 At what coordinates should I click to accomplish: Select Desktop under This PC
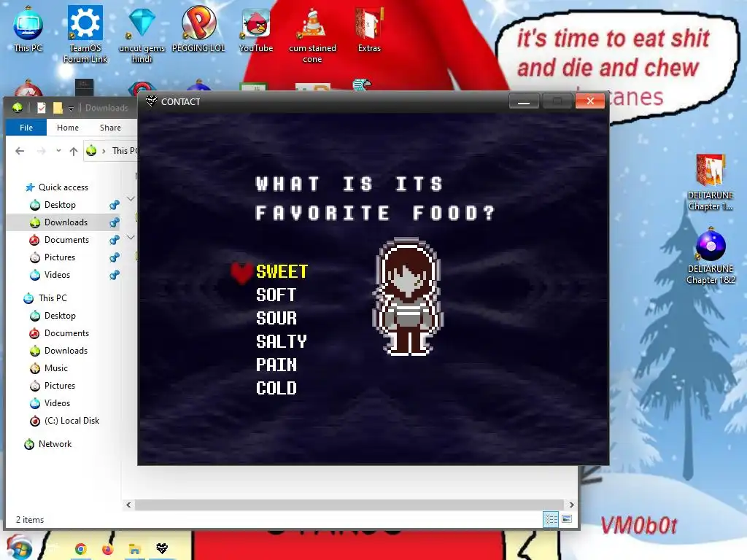pyautogui.click(x=60, y=316)
